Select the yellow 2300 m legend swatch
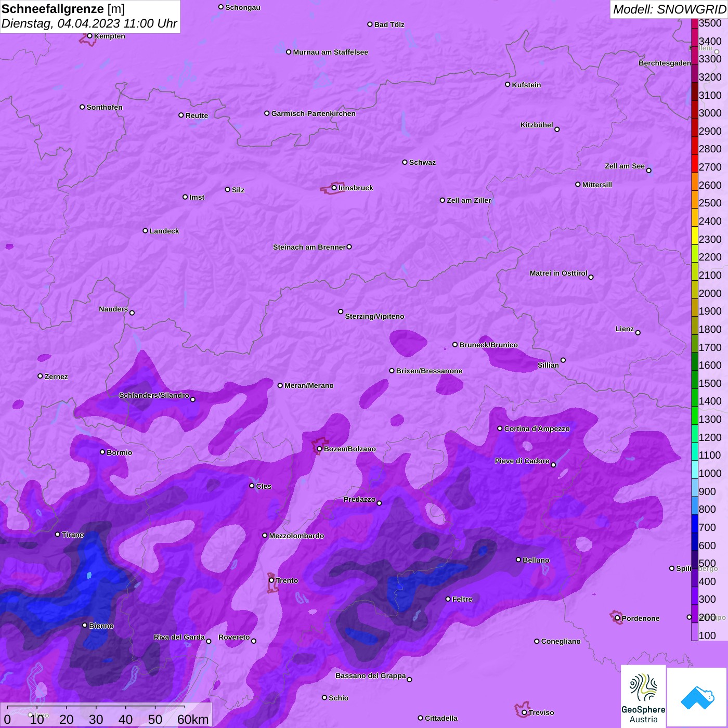The width and height of the screenshot is (728, 728). coord(695,235)
